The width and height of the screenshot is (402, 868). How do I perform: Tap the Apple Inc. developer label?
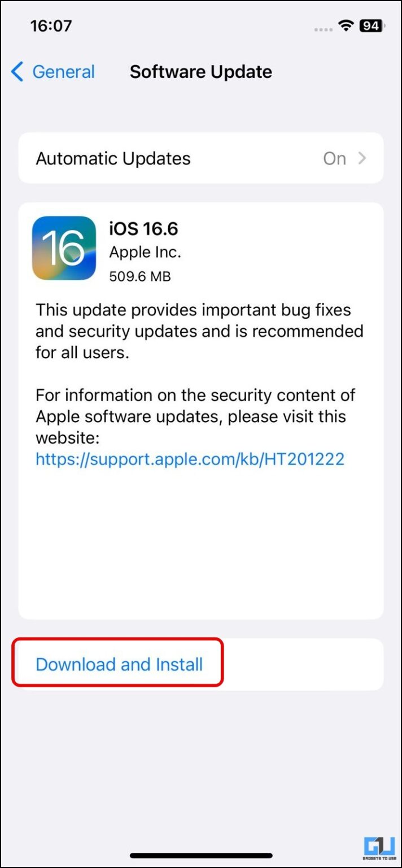[145, 252]
